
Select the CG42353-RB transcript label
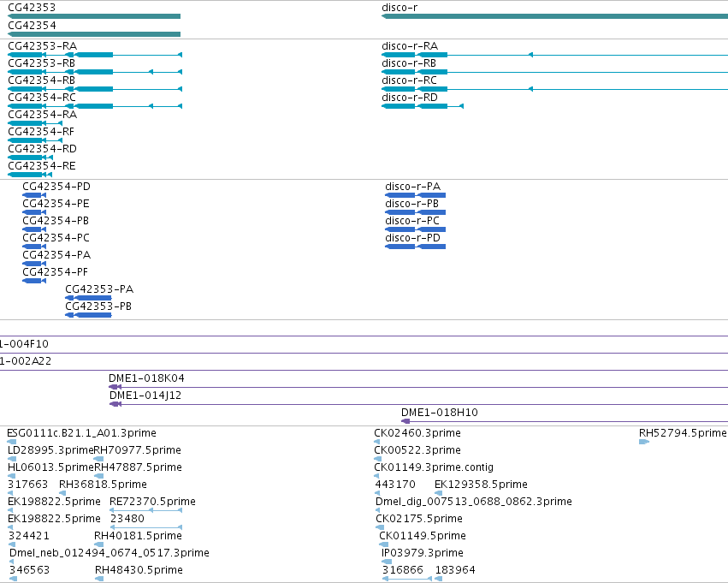tap(41, 63)
